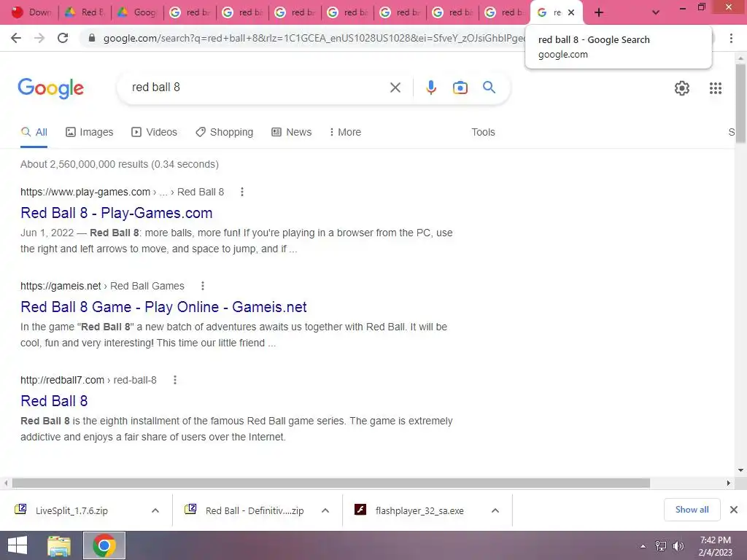Open the taskbar clock showing 7:42 PM
This screenshot has width=747, height=560.
[x=715, y=546]
